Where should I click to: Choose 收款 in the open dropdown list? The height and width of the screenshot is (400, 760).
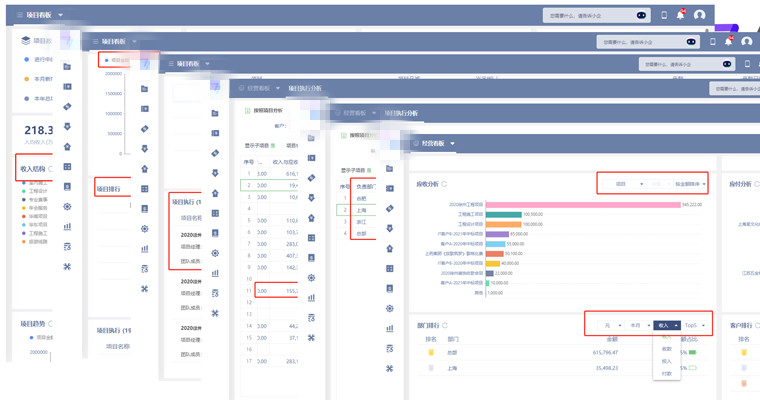click(667, 349)
